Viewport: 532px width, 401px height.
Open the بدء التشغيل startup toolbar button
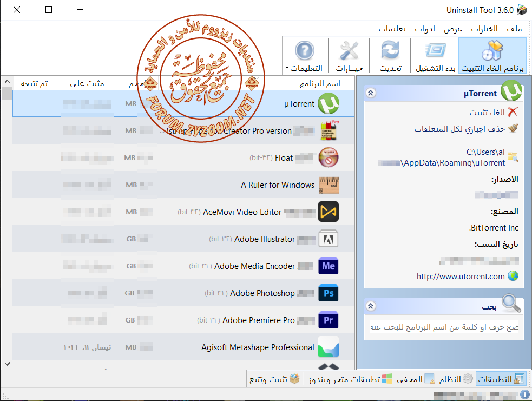click(x=435, y=56)
